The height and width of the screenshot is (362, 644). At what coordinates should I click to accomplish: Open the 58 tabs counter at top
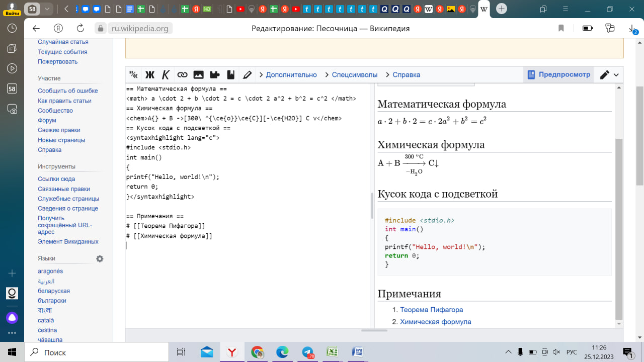click(32, 9)
